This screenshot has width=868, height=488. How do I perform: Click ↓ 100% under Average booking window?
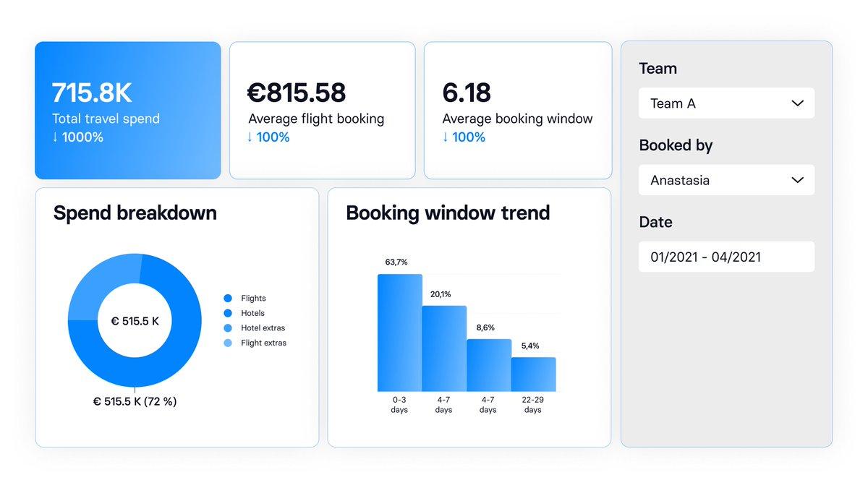click(464, 137)
